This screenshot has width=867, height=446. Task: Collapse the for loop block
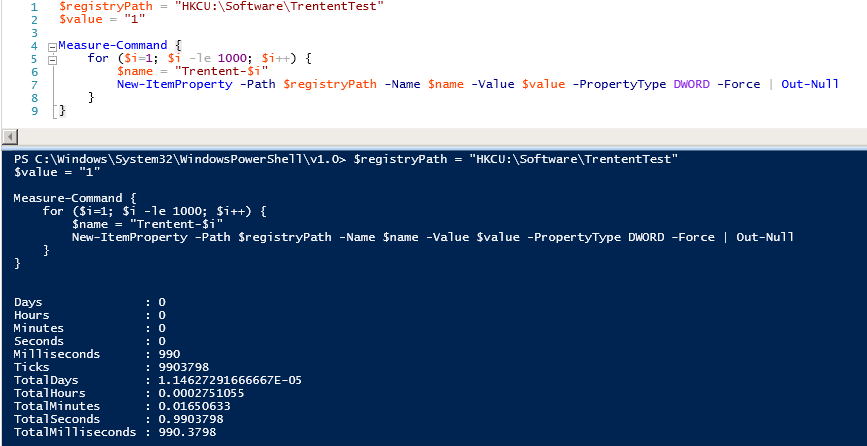52,59
